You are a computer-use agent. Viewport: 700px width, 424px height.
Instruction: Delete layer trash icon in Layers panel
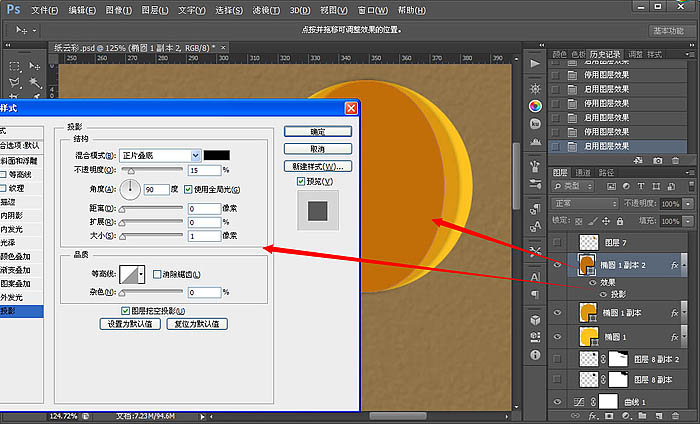(x=675, y=416)
